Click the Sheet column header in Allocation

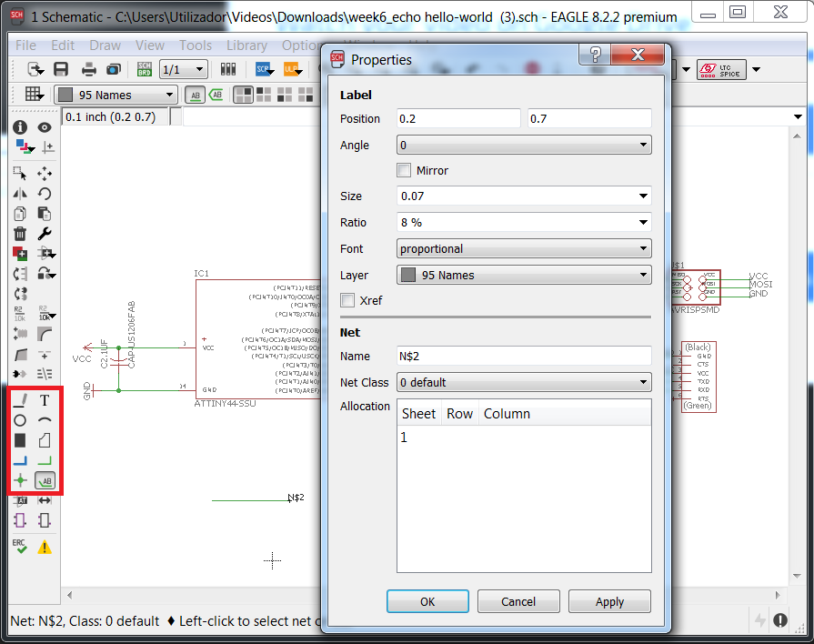(419, 414)
